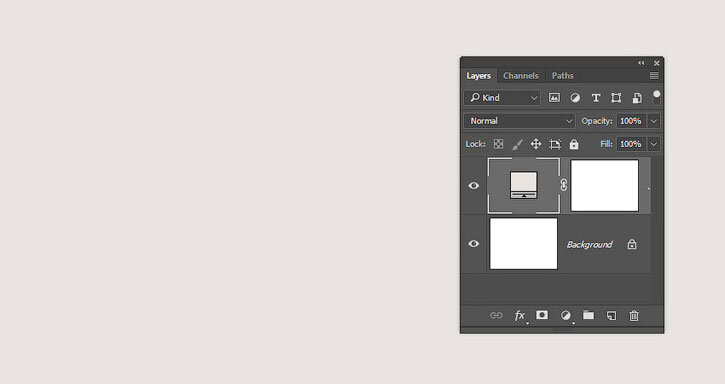Expand the Opacity slider arrow
This screenshot has width=725, height=384.
[x=654, y=121]
